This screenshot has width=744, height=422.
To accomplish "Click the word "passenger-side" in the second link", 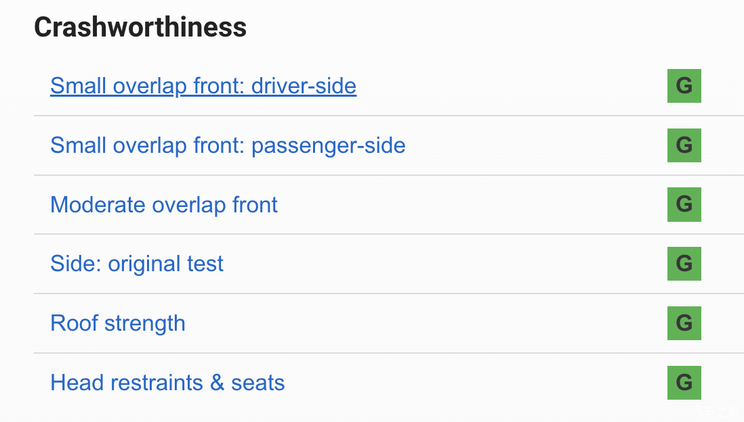I will tap(328, 146).
